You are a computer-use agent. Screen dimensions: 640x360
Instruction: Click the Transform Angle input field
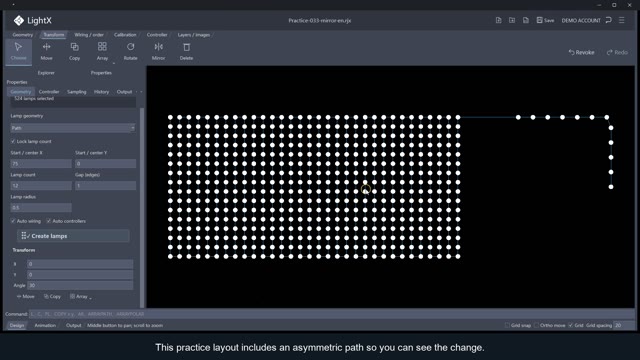point(80,285)
